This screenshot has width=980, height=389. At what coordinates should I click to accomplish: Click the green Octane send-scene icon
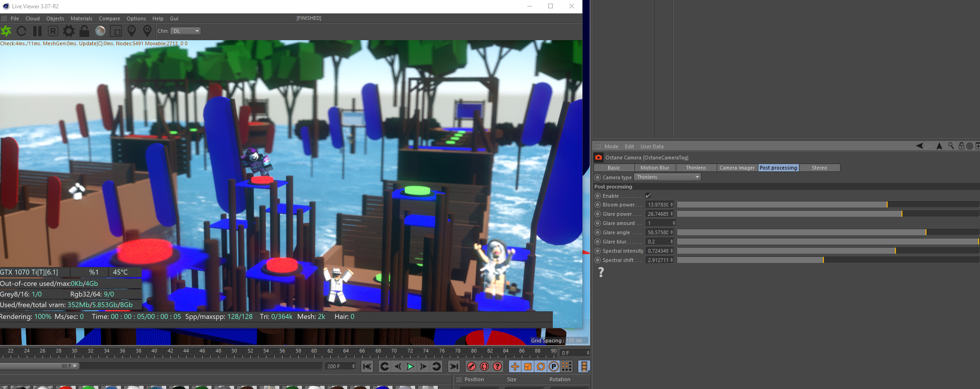tap(6, 31)
